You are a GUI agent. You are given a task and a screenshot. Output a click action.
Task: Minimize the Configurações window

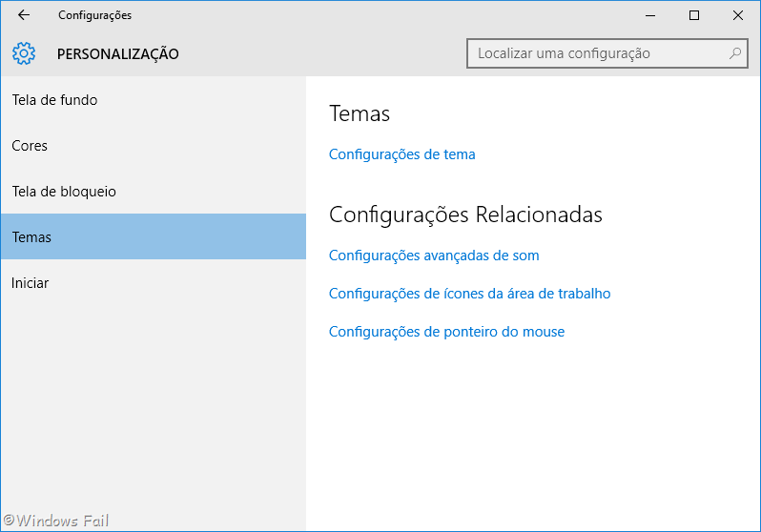coord(650,15)
